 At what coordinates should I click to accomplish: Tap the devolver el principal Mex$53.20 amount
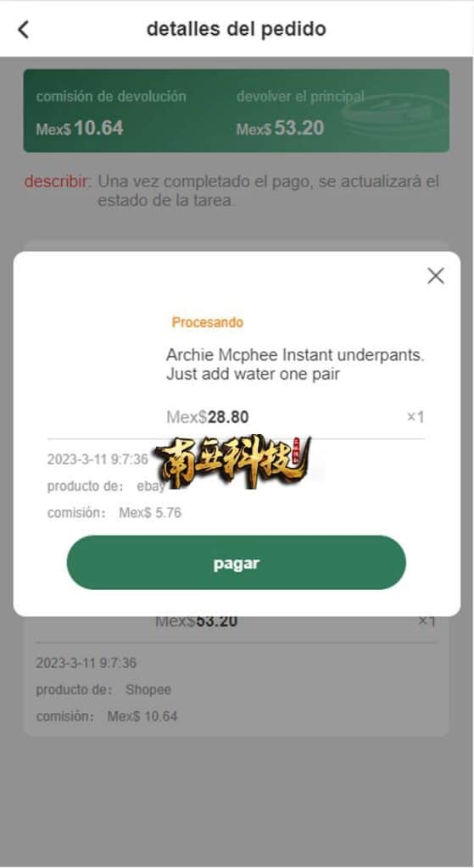pyautogui.click(x=280, y=129)
